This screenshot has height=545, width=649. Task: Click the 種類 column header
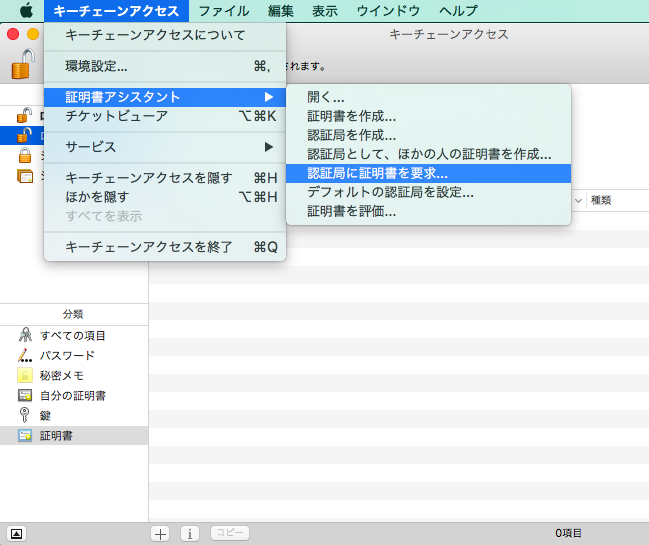[x=601, y=200]
